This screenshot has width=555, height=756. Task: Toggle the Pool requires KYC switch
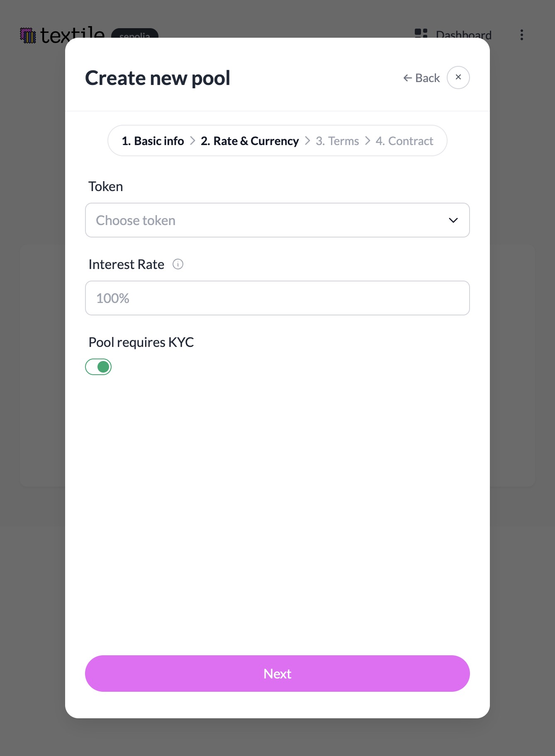tap(98, 367)
